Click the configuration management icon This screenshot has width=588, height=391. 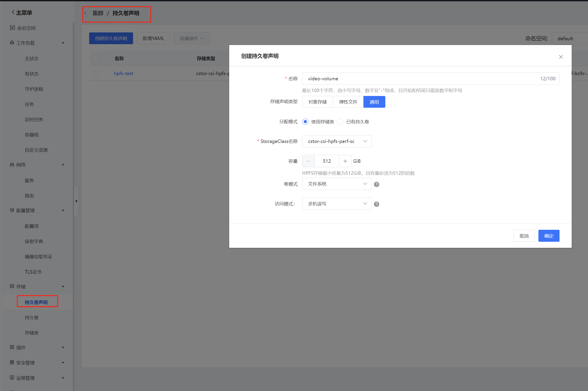click(x=12, y=210)
